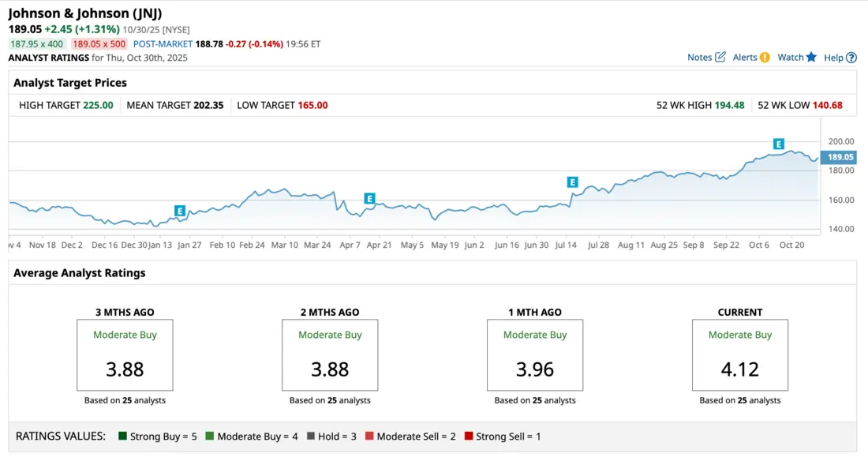Viewport: 868px width, 461px height.
Task: Click the Watch text link
Action: pyautogui.click(x=790, y=57)
